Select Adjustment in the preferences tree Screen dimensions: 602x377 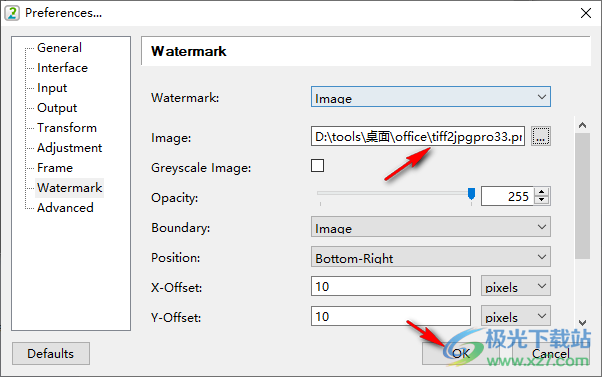click(x=70, y=147)
